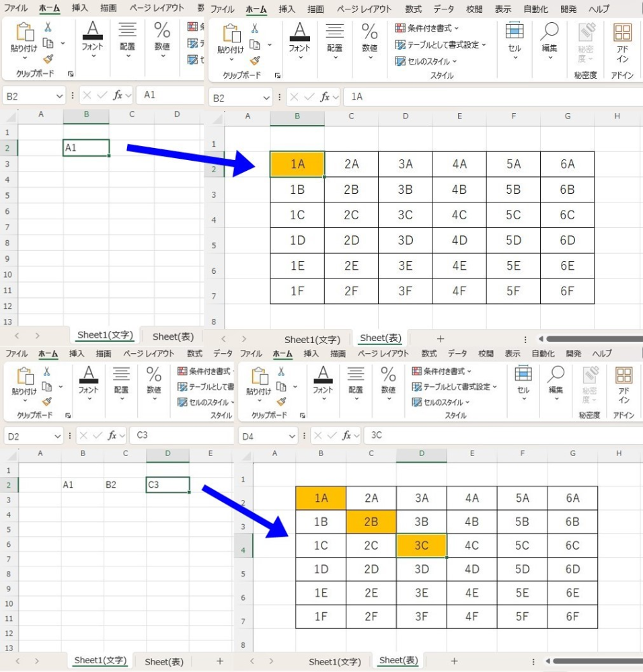643x672 pixels.
Task: Open the データ ribbon menu
Action: click(445, 9)
